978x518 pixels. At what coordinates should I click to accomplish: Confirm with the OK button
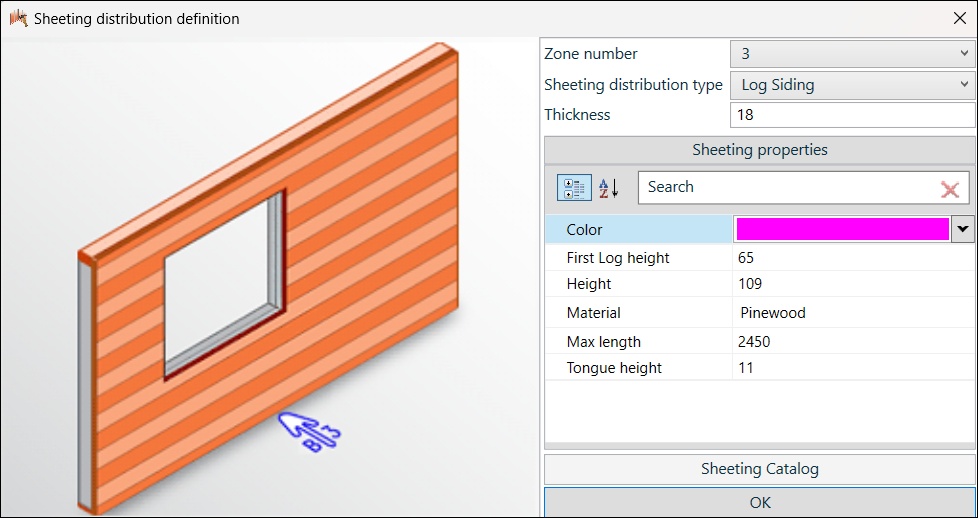click(x=759, y=502)
